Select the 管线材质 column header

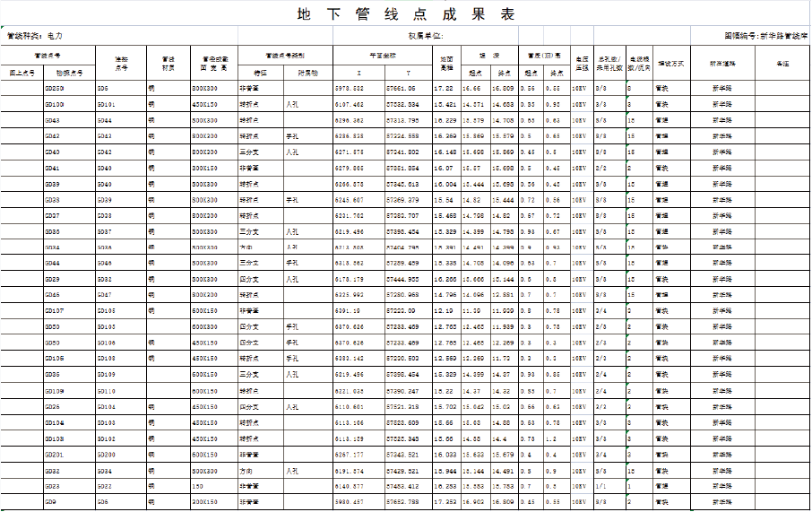point(168,64)
